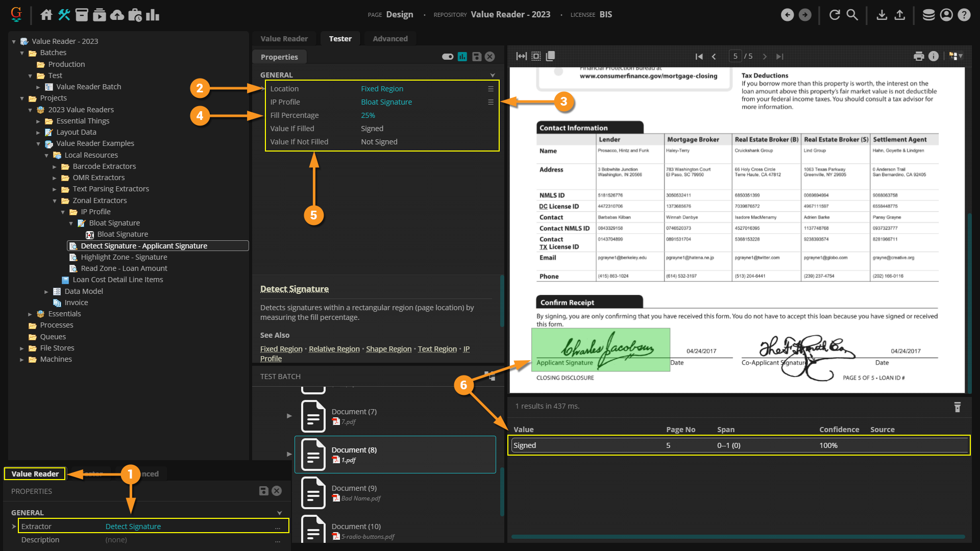
Task: Open search with the magnifier icon
Action: 852,15
